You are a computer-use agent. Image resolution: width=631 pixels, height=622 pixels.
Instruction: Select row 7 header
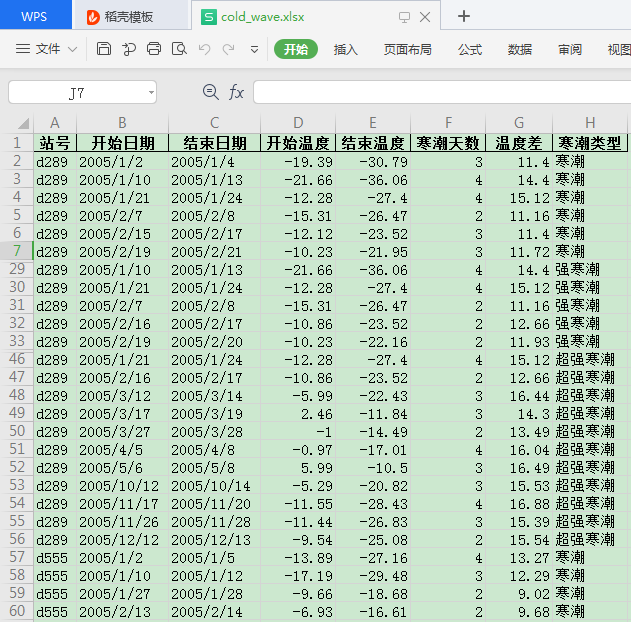coord(16,251)
